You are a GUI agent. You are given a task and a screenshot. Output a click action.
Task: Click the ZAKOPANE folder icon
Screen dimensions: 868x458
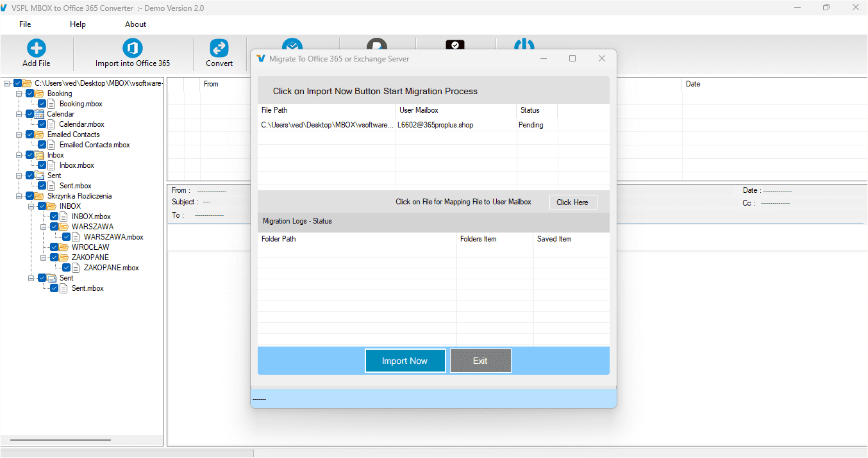tap(64, 258)
